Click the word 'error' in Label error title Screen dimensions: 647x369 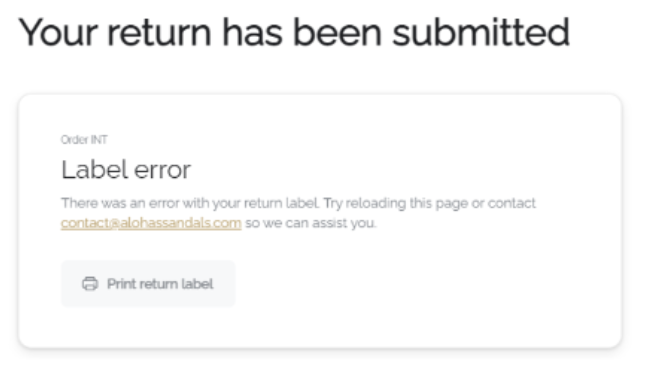click(163, 170)
